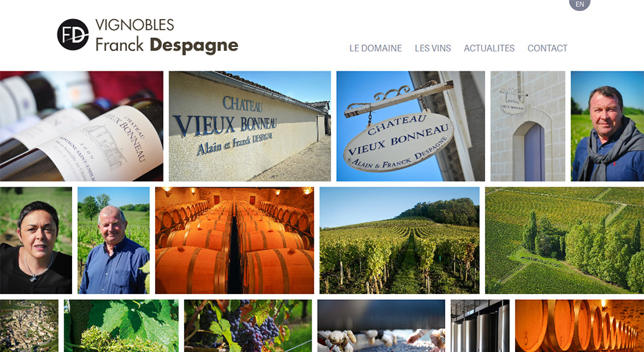644x352 pixels.
Task: Open the barrel cellar rows photo
Action: (x=234, y=241)
